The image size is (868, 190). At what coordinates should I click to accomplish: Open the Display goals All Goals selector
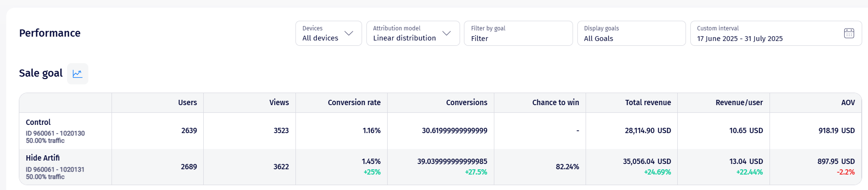631,33
